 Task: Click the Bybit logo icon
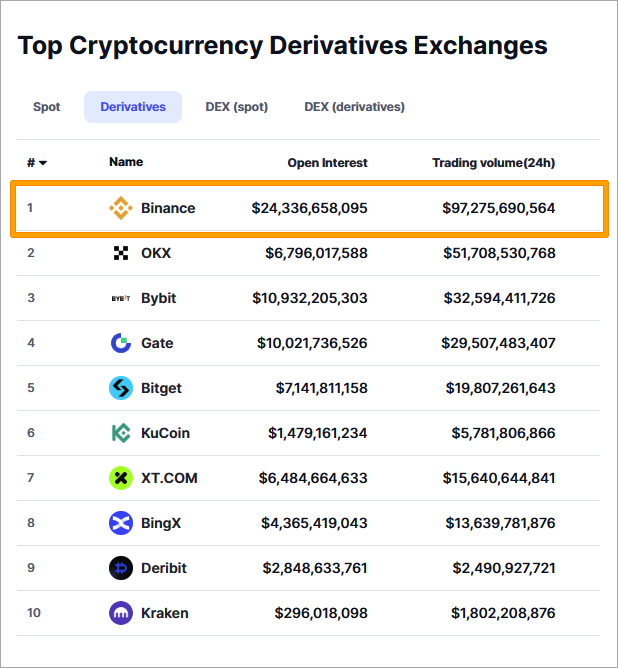click(120, 298)
